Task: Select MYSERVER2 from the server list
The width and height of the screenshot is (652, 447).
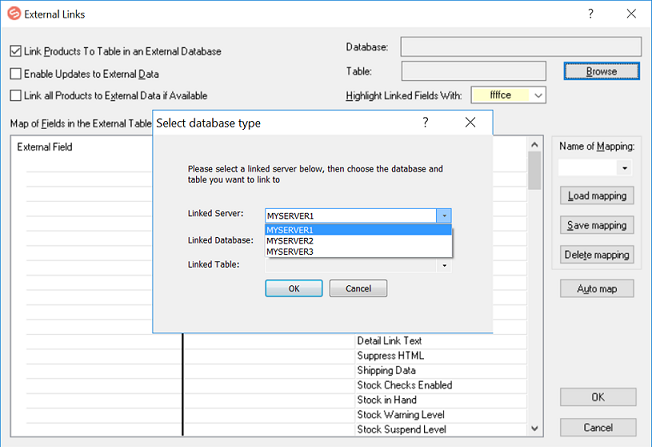Action: pyautogui.click(x=290, y=241)
